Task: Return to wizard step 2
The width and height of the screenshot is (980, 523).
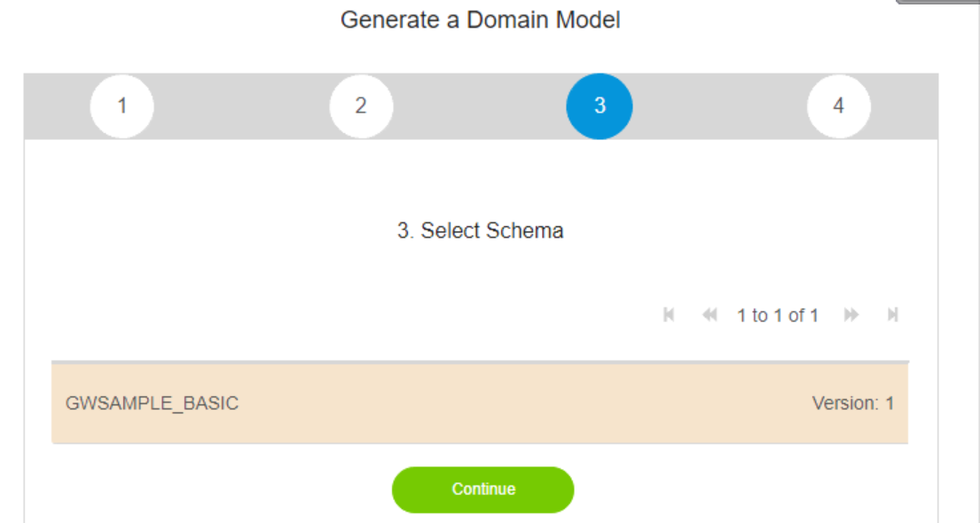Action: pyautogui.click(x=361, y=105)
